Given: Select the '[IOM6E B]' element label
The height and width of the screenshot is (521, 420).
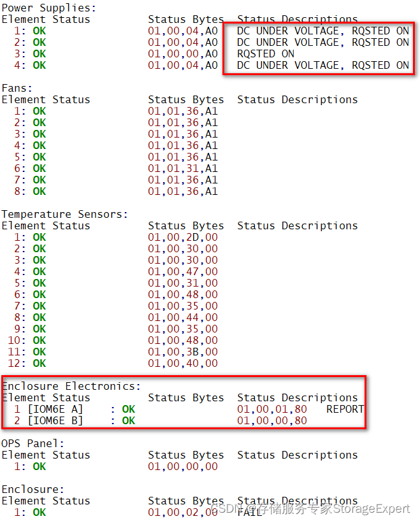Looking at the screenshot, I should click(55, 421).
